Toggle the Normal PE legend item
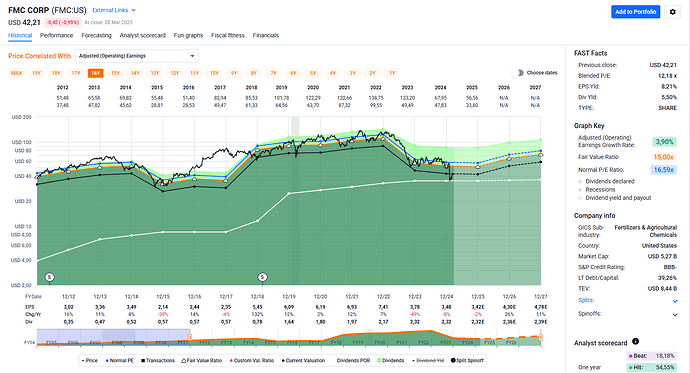The image size is (690, 373). click(x=120, y=360)
